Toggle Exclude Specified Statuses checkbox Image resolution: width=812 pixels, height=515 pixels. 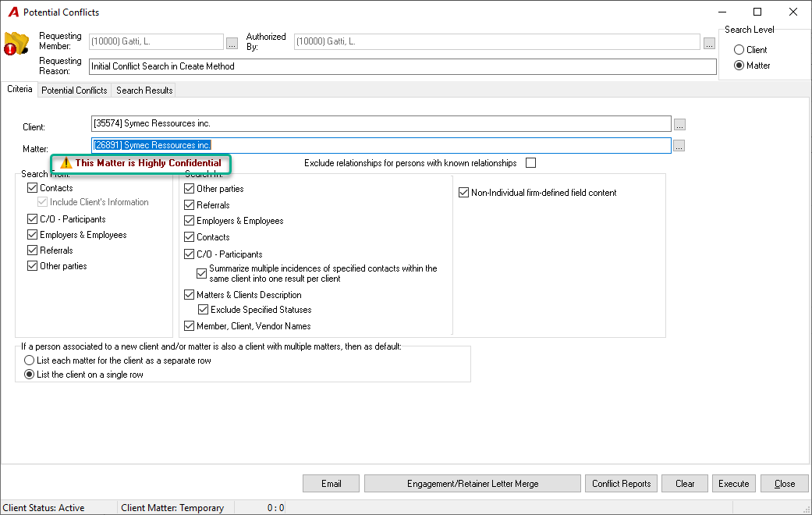[203, 310]
